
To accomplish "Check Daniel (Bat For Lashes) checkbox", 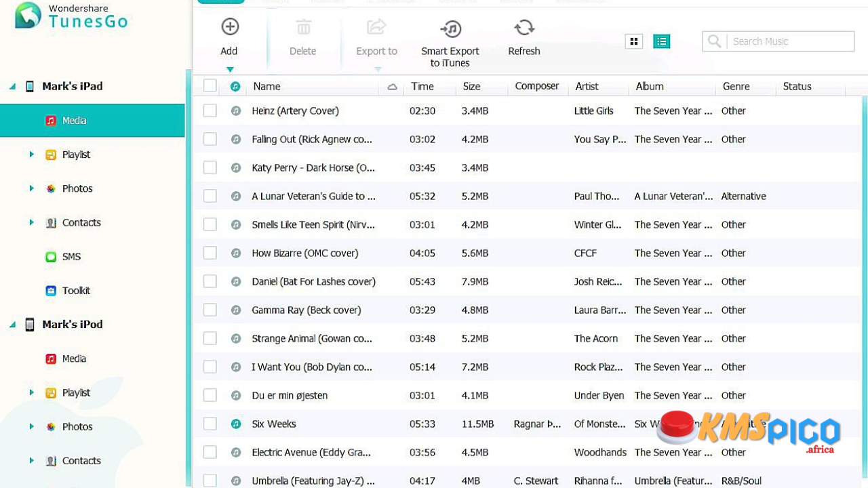I will point(210,281).
